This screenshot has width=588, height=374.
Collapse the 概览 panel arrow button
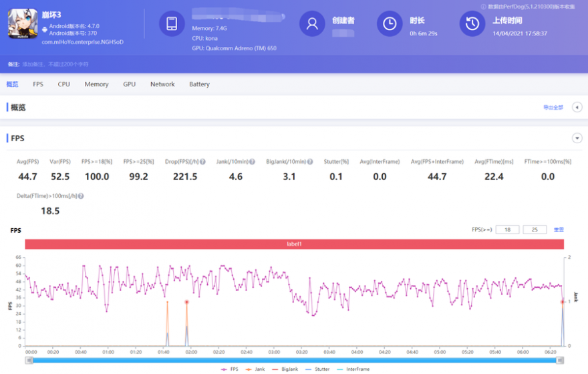577,108
